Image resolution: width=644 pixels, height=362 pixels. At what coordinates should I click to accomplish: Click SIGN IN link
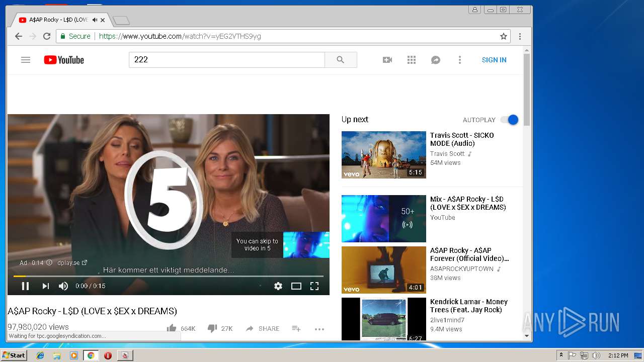494,60
